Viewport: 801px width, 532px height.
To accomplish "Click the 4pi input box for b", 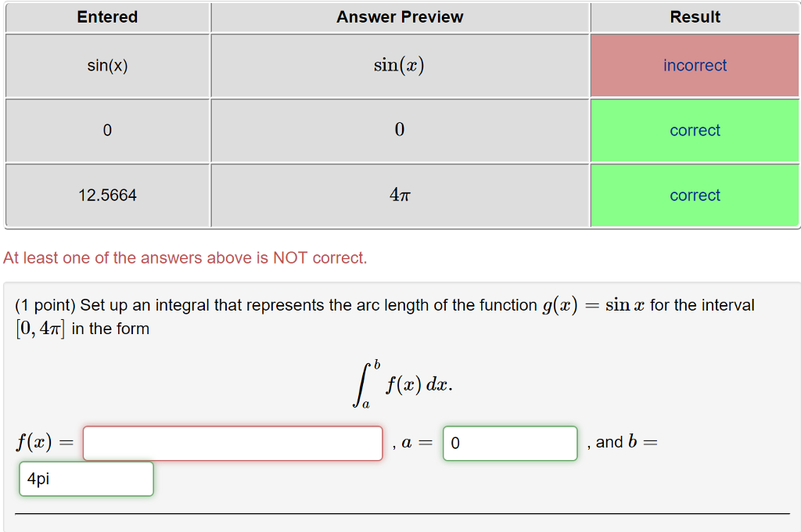I will [86, 479].
